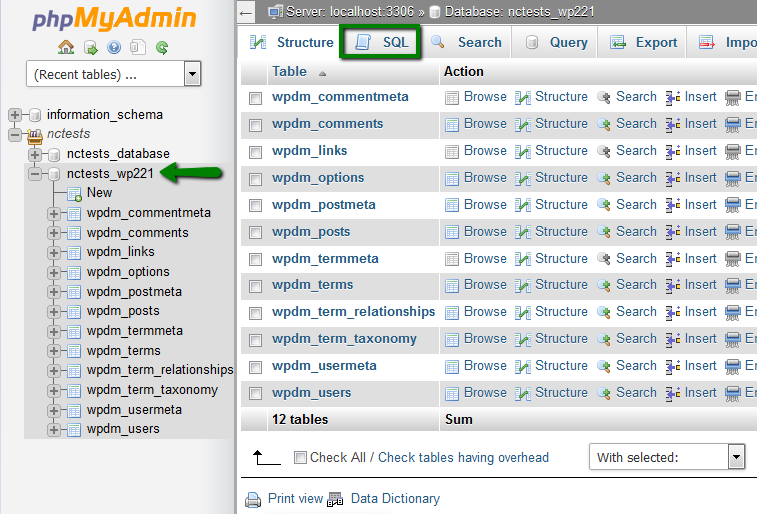Viewport: 757px width, 514px height.
Task: Click Search icon for wpdm_links row
Action: pyautogui.click(x=604, y=152)
